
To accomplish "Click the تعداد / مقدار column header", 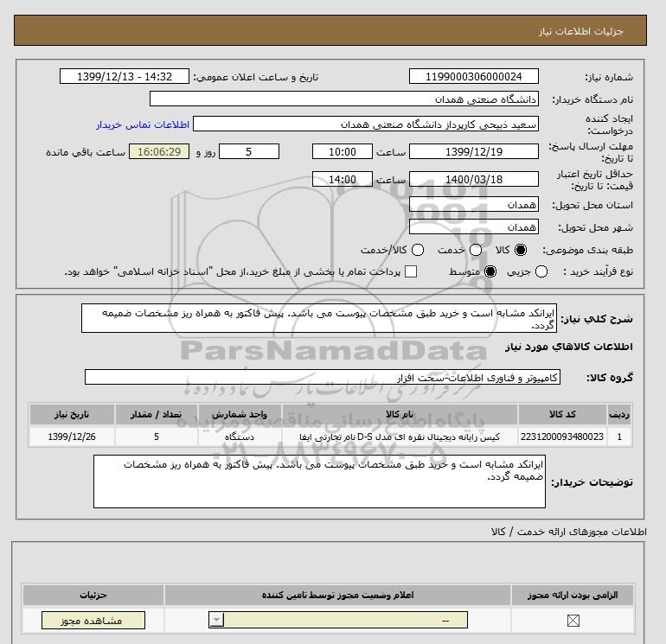I will point(157,414).
